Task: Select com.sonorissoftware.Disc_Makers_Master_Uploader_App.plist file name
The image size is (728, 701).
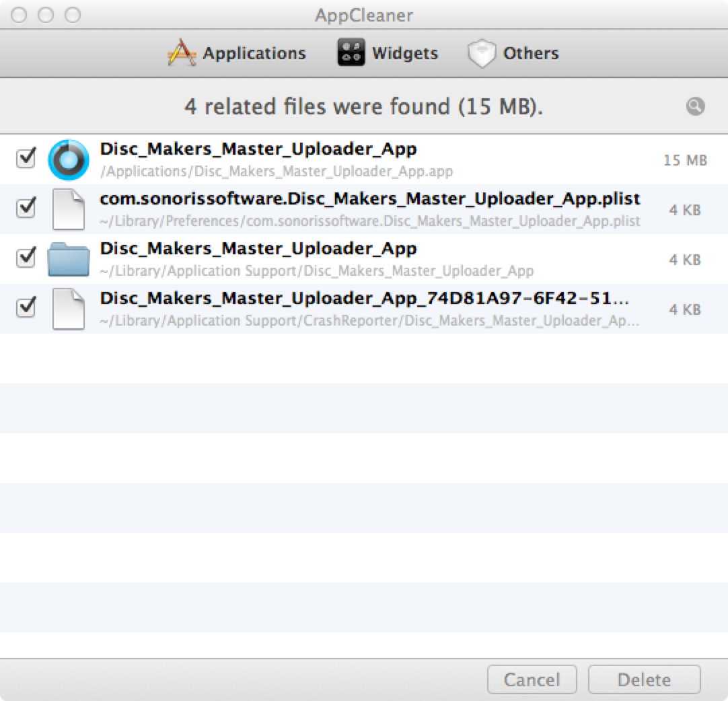Action: 370,198
